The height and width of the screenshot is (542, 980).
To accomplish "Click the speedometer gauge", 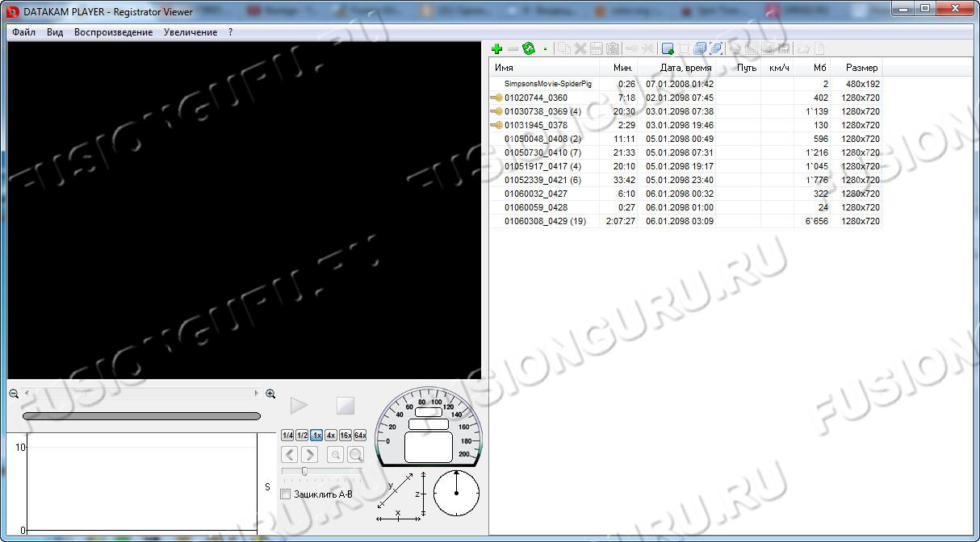I will (428, 427).
